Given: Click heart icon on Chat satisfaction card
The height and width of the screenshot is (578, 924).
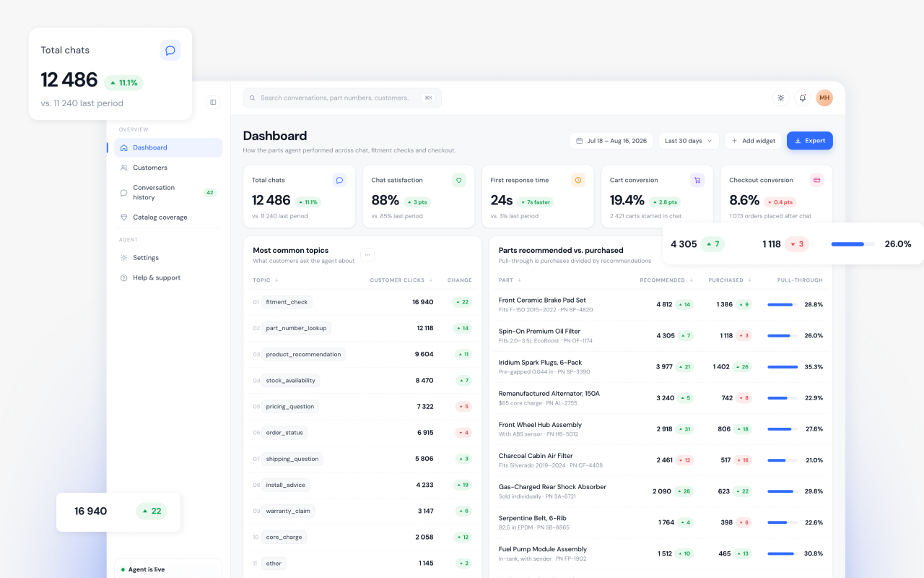Looking at the screenshot, I should (458, 180).
